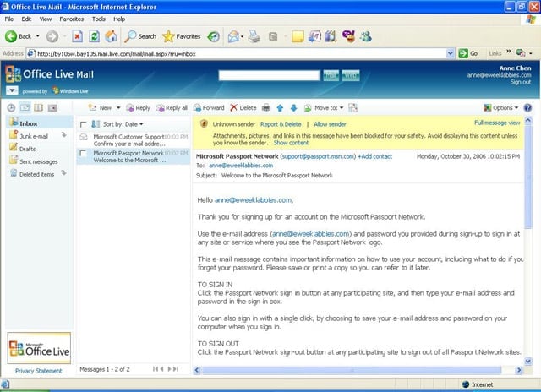Open the Help menu
541x392 pixels.
119,19
